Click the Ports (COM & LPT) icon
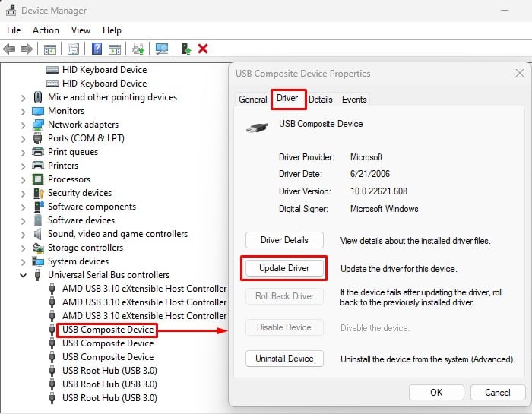The image size is (532, 414). pos(38,138)
